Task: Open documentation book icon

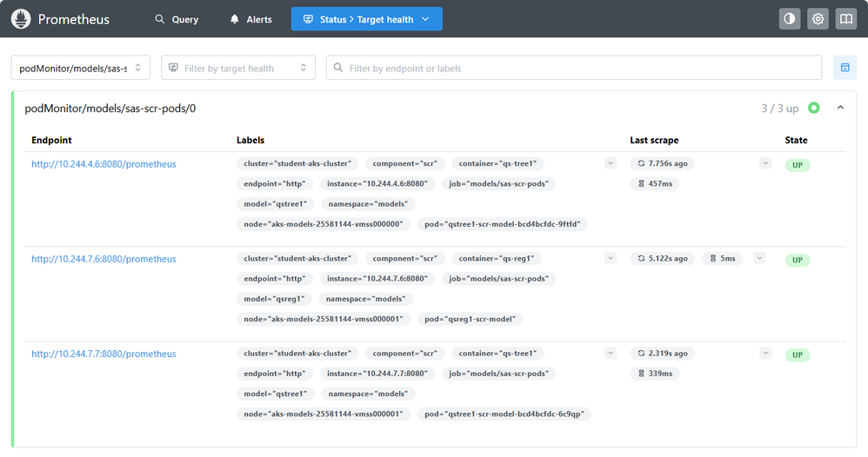Action: tap(846, 19)
